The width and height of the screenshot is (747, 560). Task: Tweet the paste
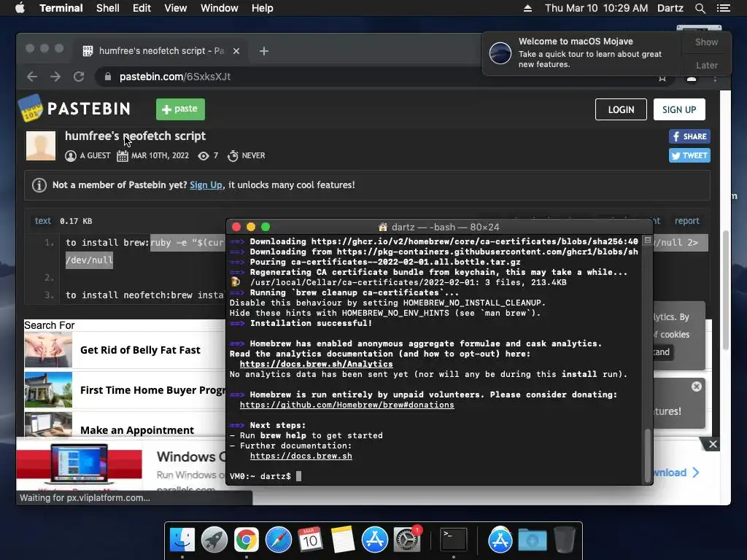tap(689, 156)
